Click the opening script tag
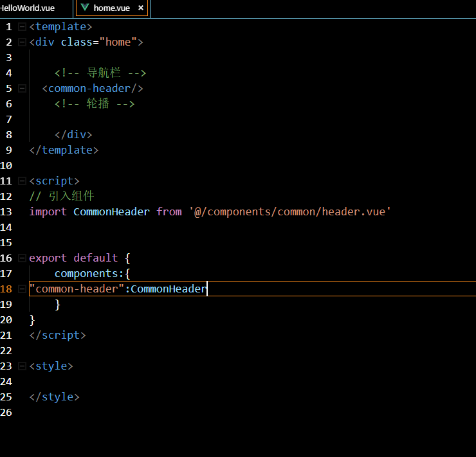Screen dimensions: 476x457 click(x=54, y=181)
